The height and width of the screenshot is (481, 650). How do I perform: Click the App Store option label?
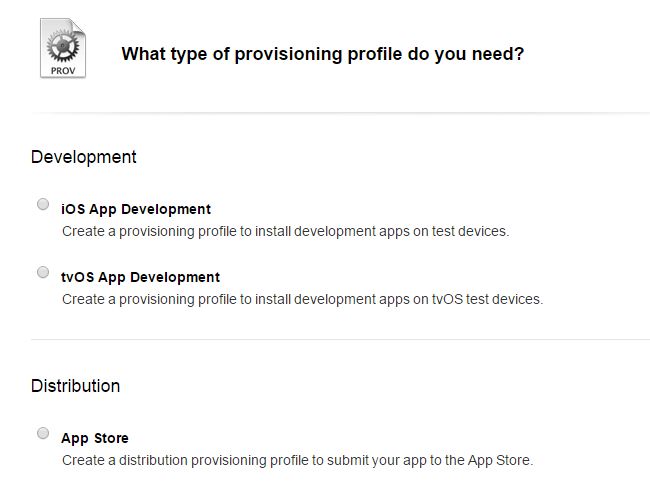[x=95, y=438]
